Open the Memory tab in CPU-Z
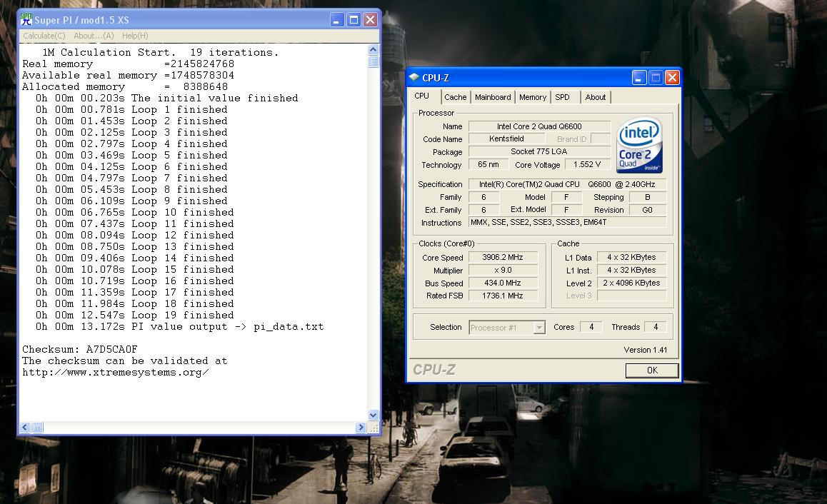 pyautogui.click(x=533, y=97)
